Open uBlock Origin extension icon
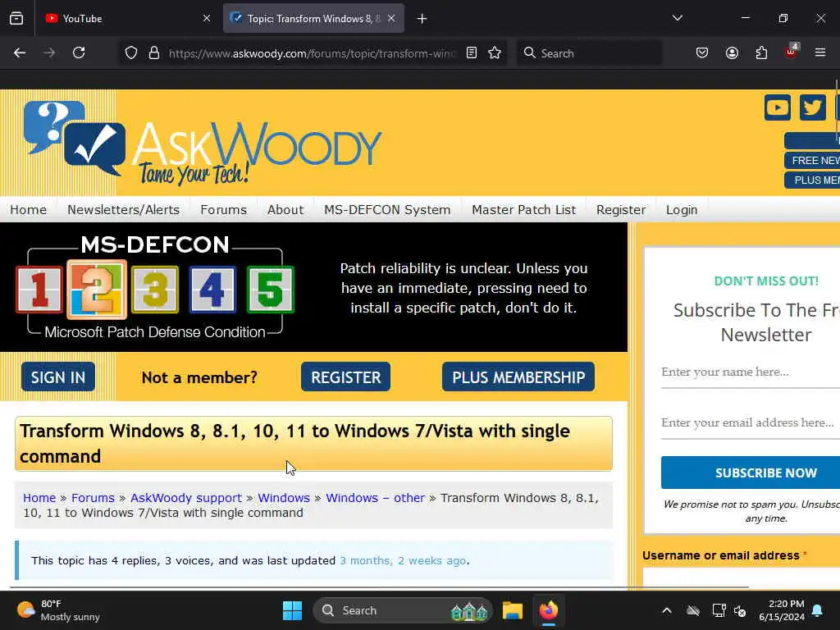The width and height of the screenshot is (840, 630). [792, 52]
